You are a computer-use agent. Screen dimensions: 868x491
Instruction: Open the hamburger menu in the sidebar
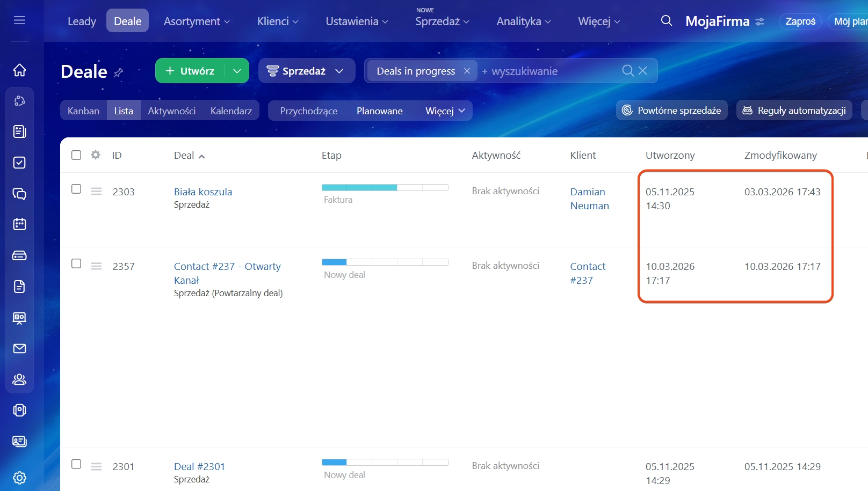pos(19,20)
